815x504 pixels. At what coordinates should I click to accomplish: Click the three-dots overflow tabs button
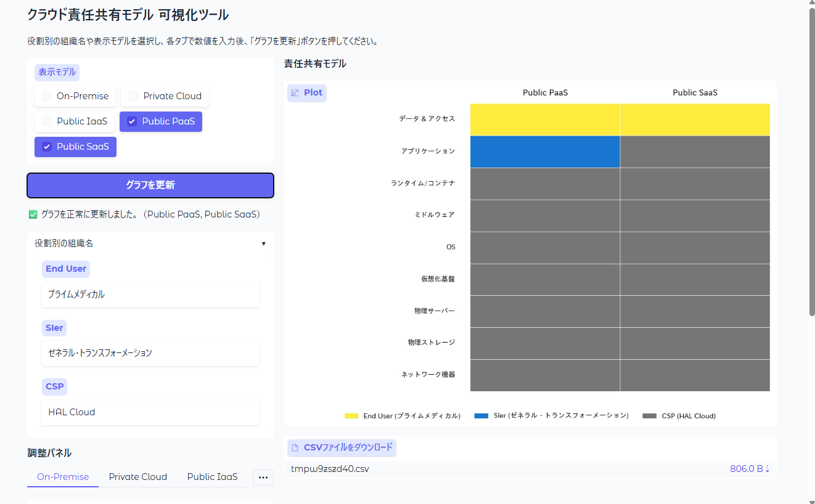click(x=263, y=478)
